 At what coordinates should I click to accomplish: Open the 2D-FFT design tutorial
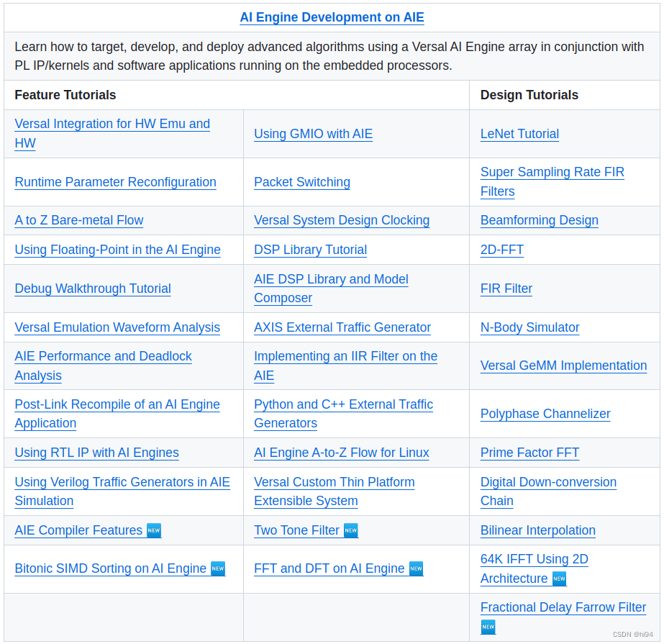(502, 250)
